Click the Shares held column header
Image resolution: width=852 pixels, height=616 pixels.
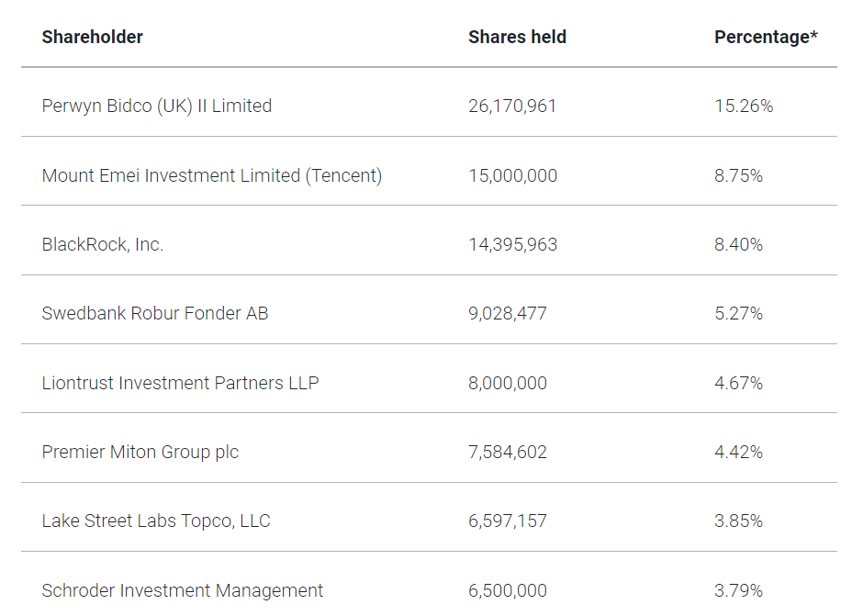point(517,38)
